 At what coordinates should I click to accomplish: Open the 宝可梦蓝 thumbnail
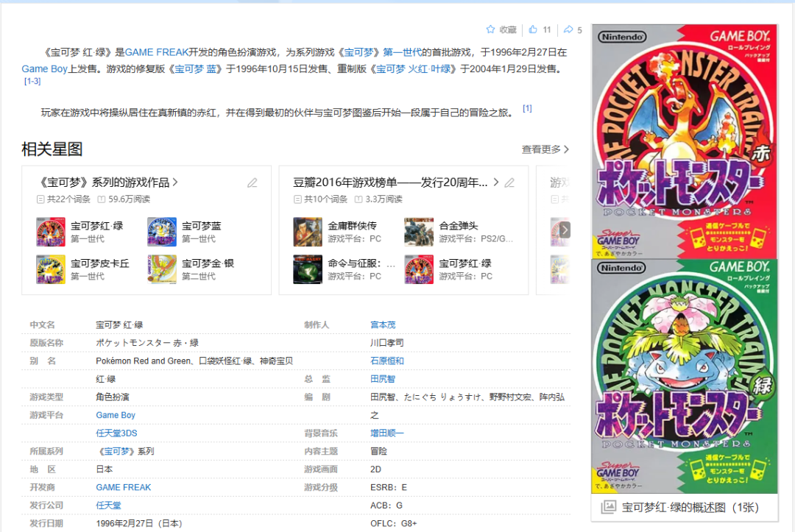162,232
